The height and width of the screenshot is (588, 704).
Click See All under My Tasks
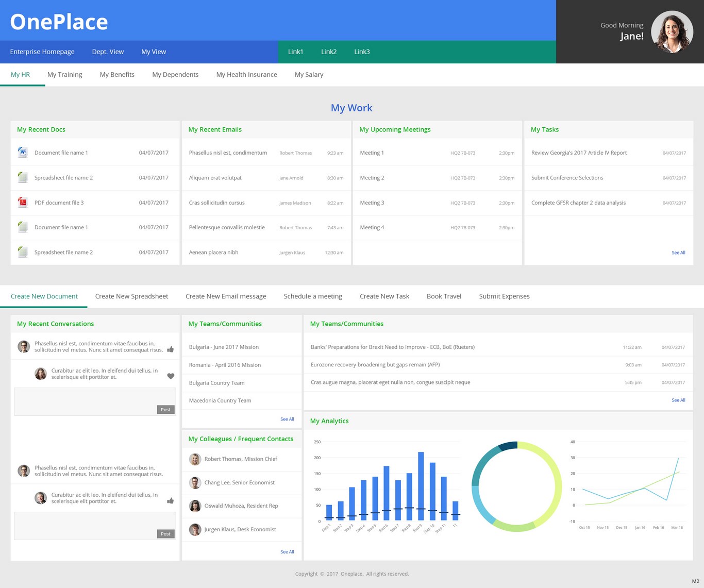coord(678,253)
